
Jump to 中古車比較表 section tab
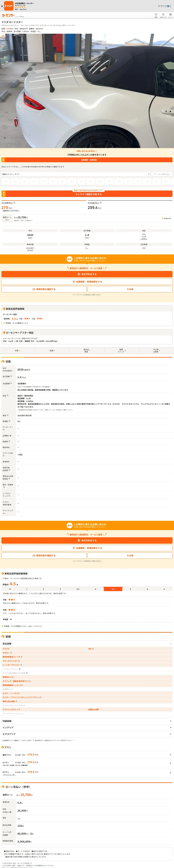point(156,350)
